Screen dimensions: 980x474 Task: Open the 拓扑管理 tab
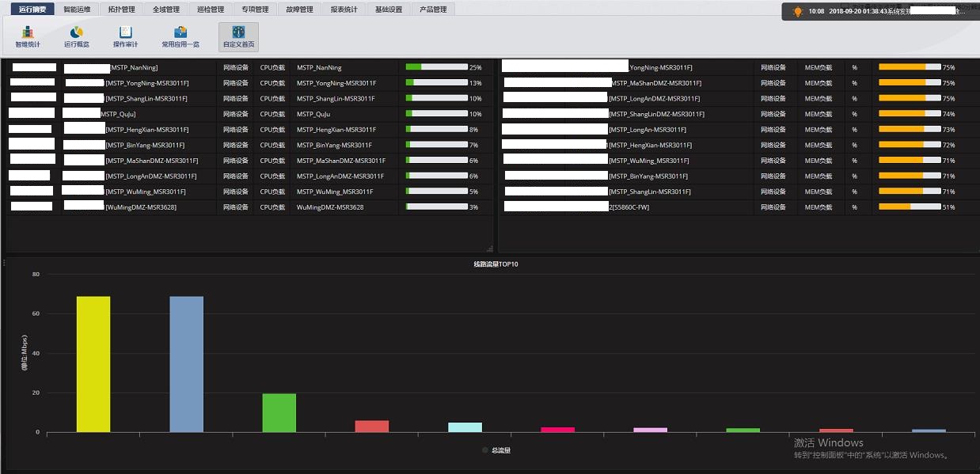pos(121,9)
